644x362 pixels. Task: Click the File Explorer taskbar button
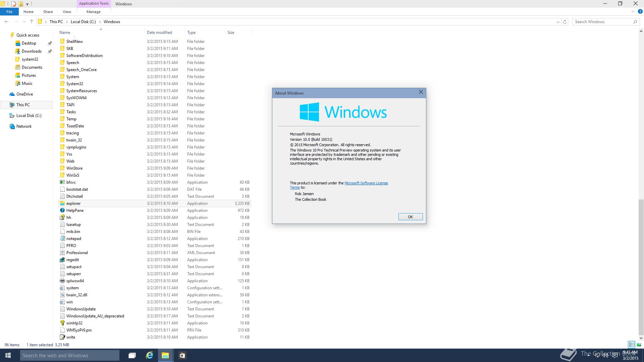165,355
